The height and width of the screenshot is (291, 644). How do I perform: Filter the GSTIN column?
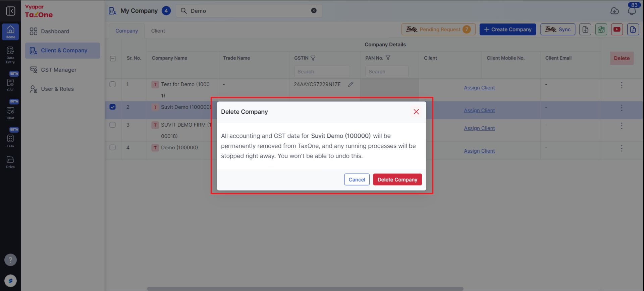point(313,58)
